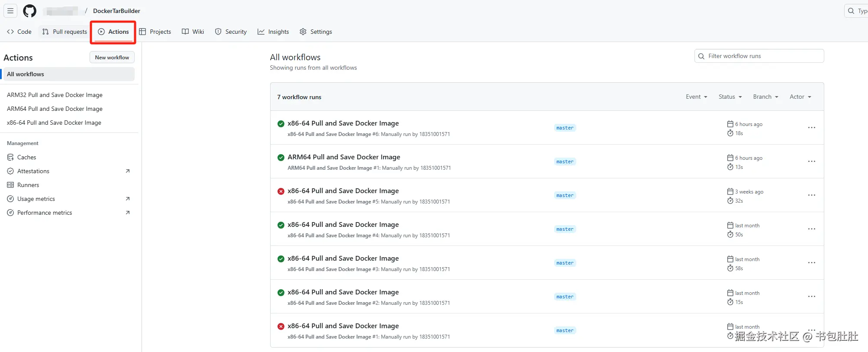Screen dimensions: 868x352
Task: Open the search box magnifier
Action: click(x=851, y=11)
